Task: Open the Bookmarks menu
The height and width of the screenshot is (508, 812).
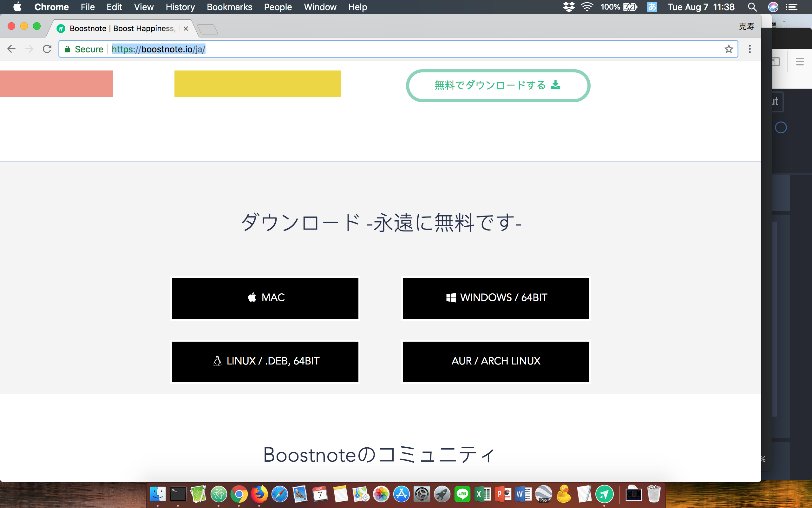Action: coord(229,7)
